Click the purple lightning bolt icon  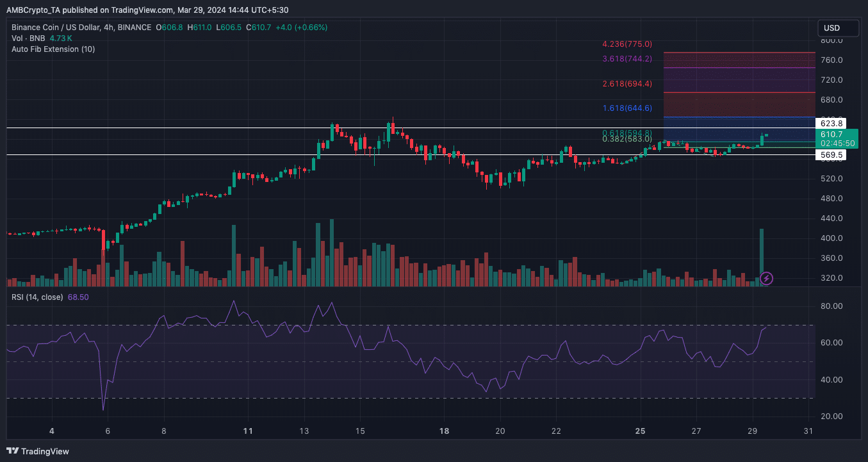coord(766,278)
